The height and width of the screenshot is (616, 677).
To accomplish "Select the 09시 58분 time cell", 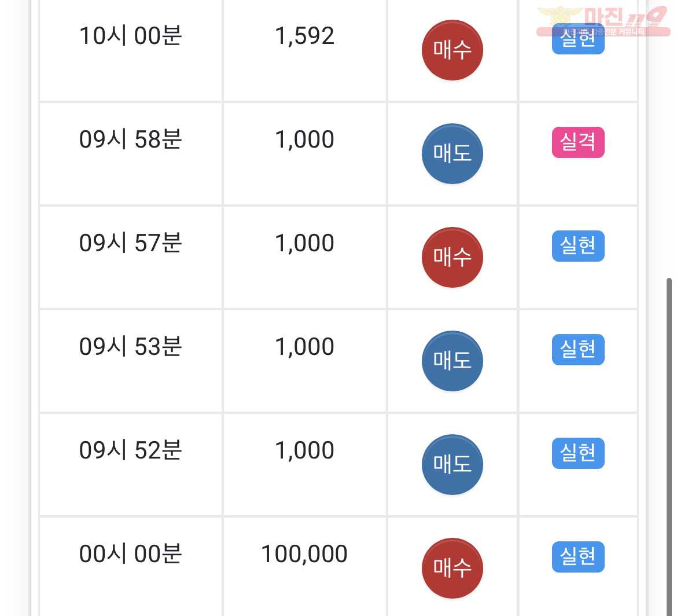I will [130, 154].
